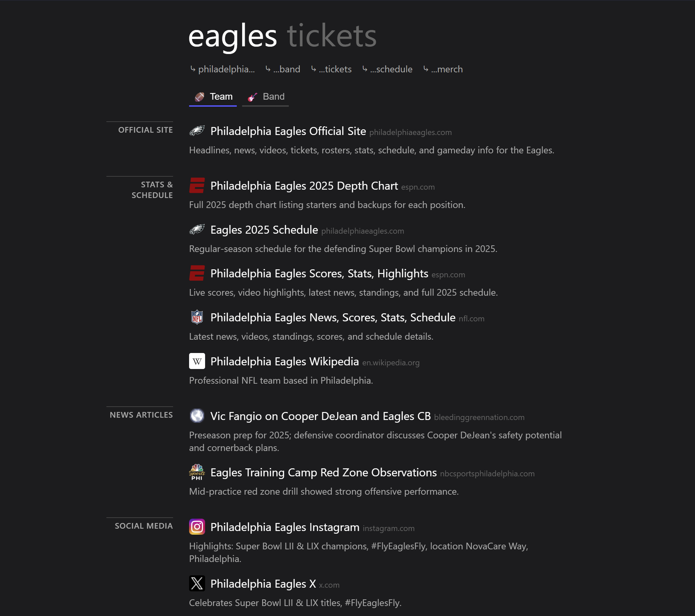Screen dimensions: 695x616
Task: Click the Eagles logo beside Official Site
Action: coord(197,131)
